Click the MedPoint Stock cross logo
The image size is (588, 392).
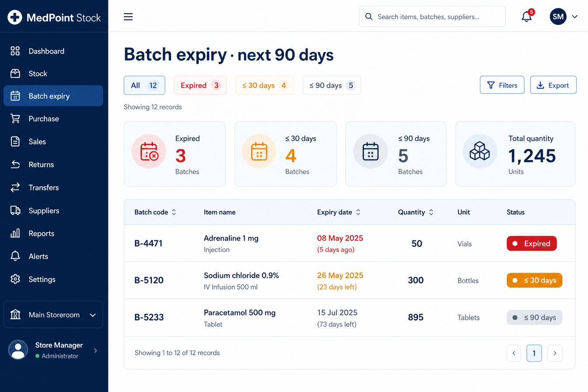pyautogui.click(x=15, y=17)
